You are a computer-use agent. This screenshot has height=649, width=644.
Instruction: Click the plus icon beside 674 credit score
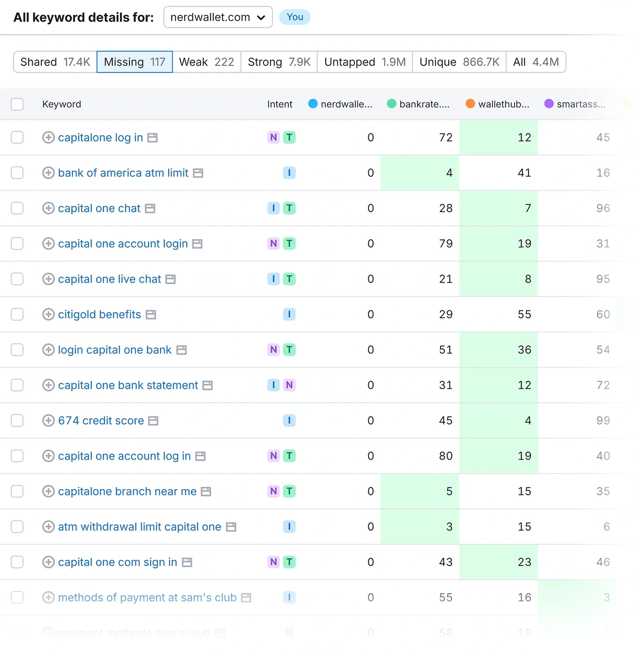pos(48,421)
